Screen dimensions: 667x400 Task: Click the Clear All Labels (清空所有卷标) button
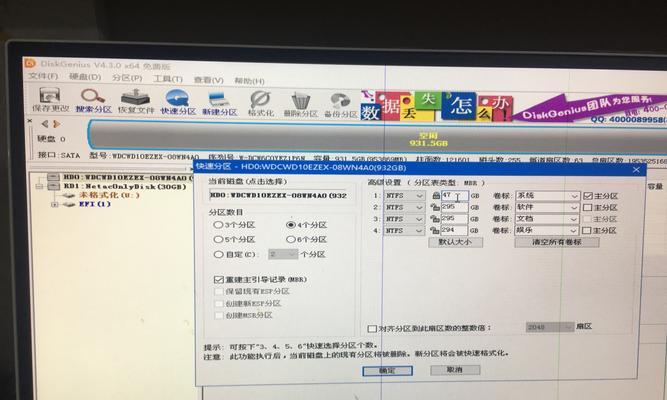pyautogui.click(x=557, y=242)
